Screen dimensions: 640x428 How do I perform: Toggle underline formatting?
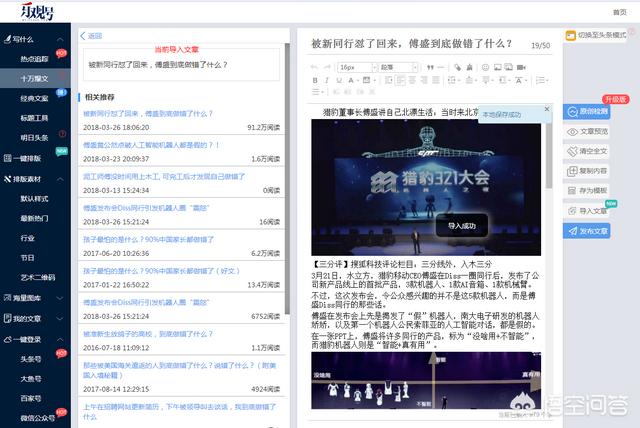coord(339,80)
